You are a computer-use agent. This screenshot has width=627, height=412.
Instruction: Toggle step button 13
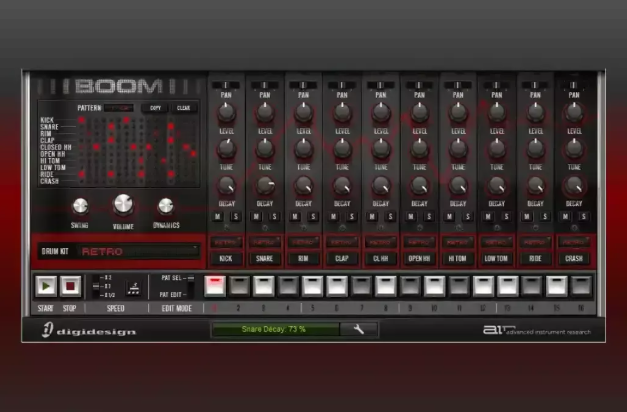point(507,286)
